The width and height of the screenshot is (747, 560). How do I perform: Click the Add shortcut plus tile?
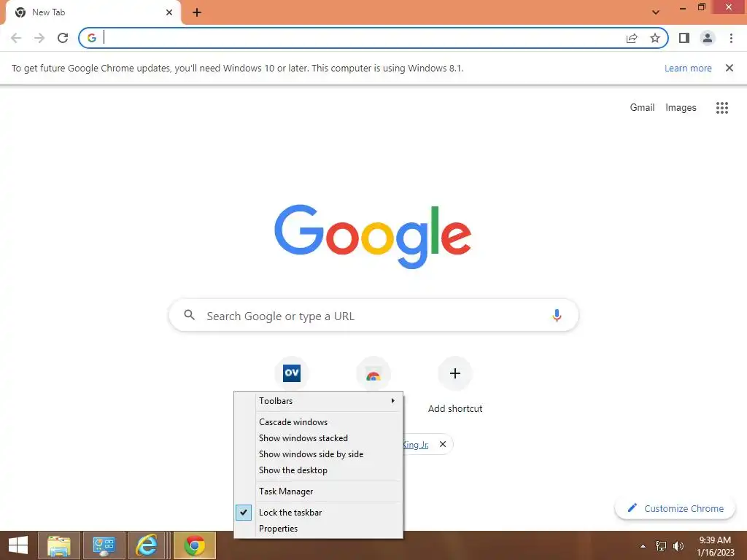455,373
